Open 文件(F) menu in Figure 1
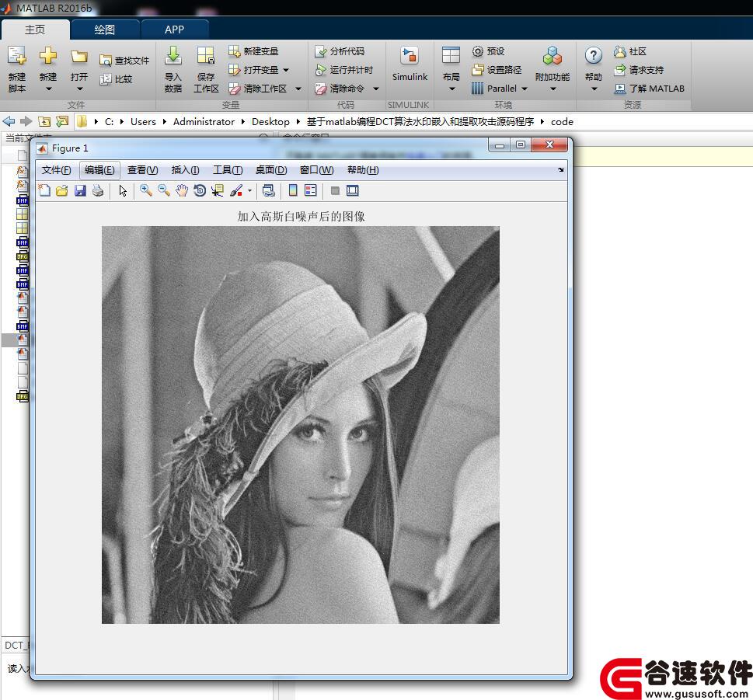753x700 pixels. [56, 170]
